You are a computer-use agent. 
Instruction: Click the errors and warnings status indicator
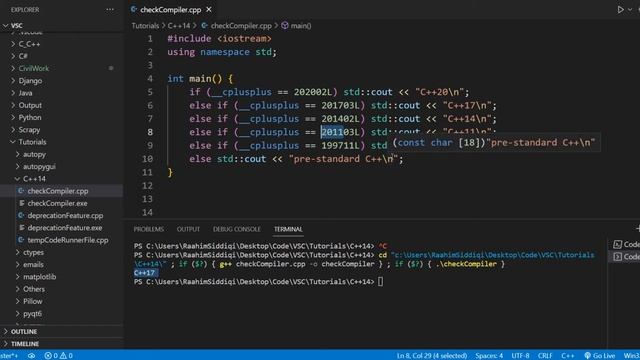[x=58, y=356]
